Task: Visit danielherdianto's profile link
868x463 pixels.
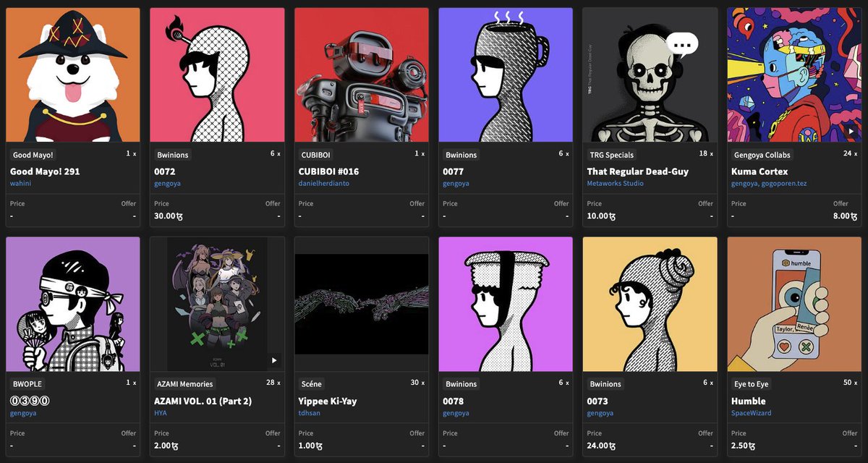Action: [x=324, y=184]
